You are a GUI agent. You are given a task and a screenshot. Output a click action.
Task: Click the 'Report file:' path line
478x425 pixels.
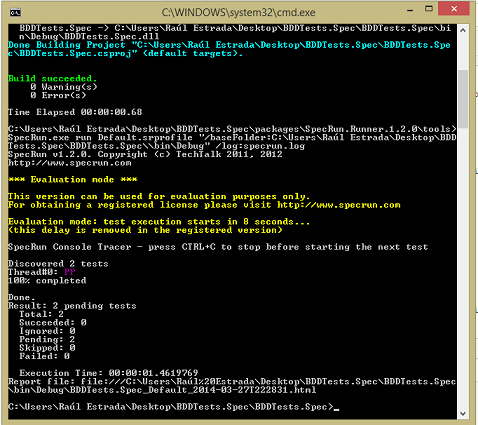tap(232, 381)
